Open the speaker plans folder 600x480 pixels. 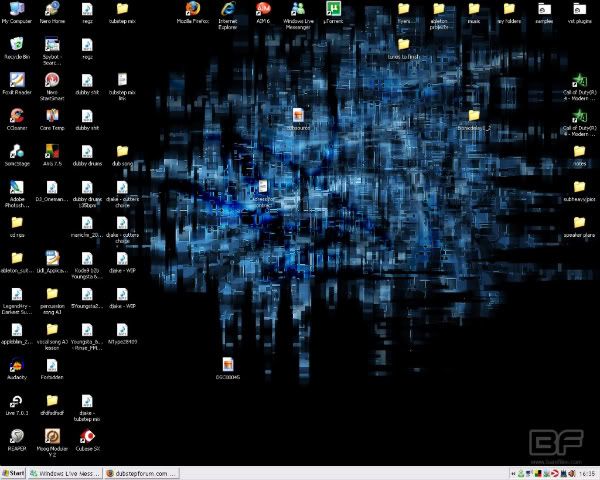point(579,226)
